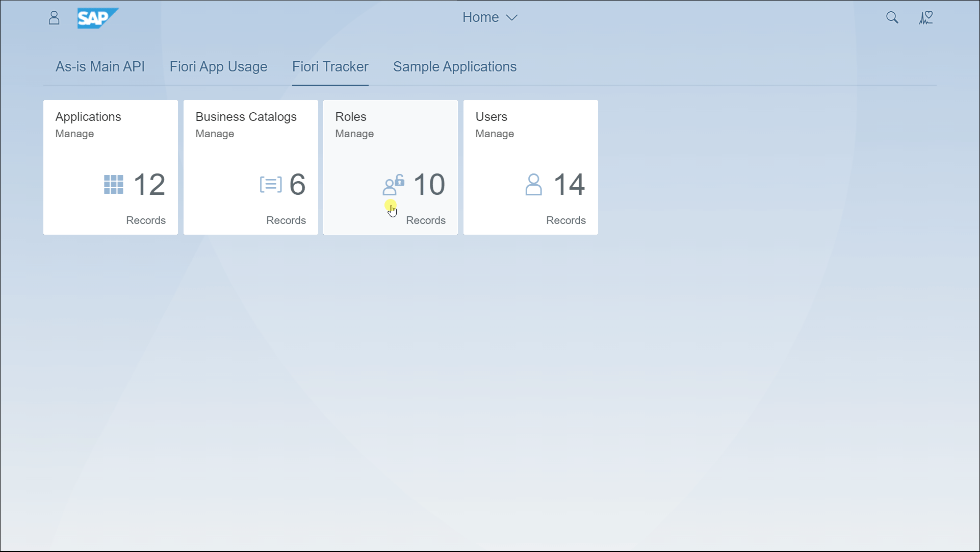Viewport: 980px width, 552px height.
Task: Open the Roles Manage tile title
Action: (x=351, y=117)
